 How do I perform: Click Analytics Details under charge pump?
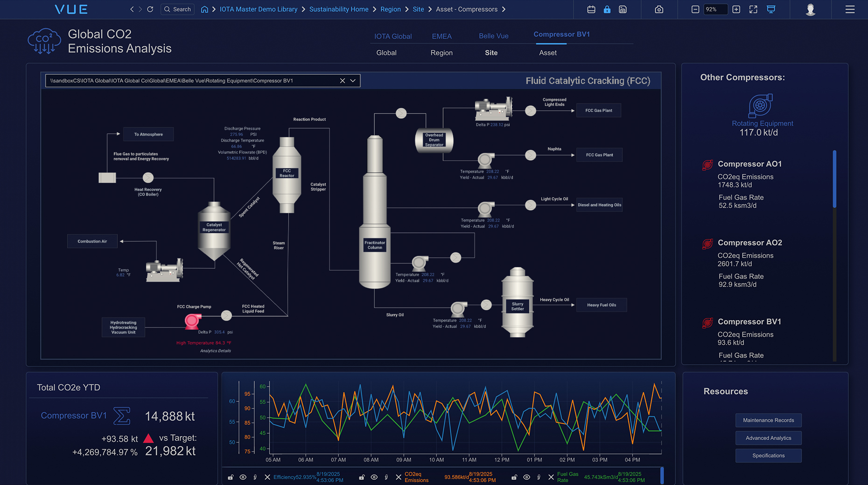[x=216, y=351]
